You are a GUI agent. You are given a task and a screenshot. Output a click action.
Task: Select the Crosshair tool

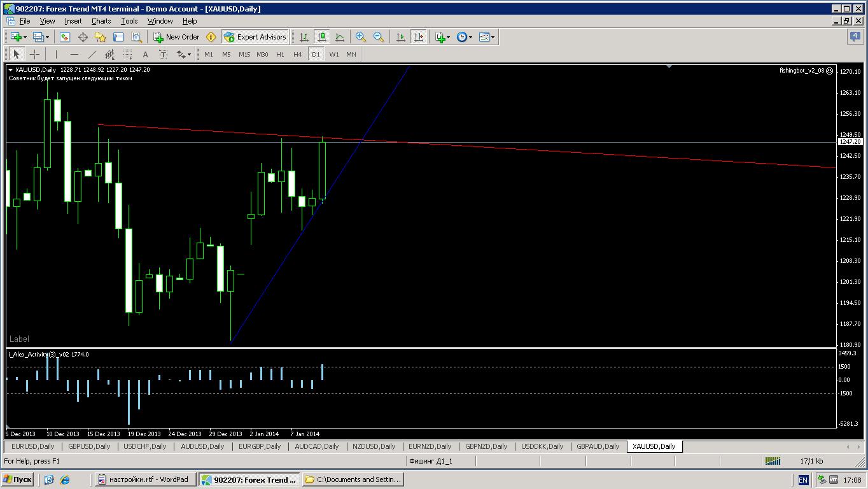[x=34, y=54]
